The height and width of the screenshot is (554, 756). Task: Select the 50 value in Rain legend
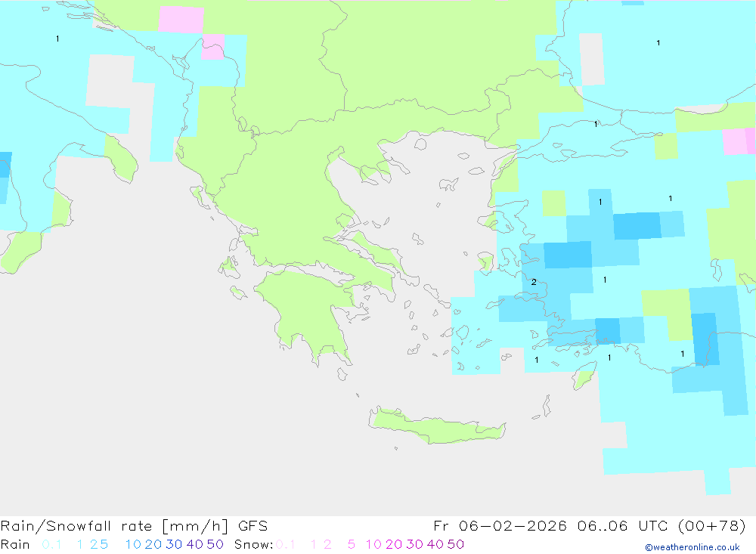point(215,544)
